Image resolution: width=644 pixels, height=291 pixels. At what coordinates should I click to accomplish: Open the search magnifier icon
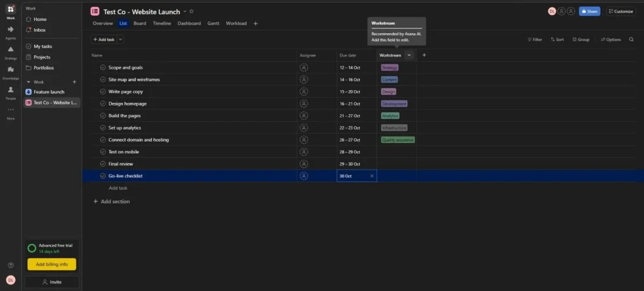[631, 39]
